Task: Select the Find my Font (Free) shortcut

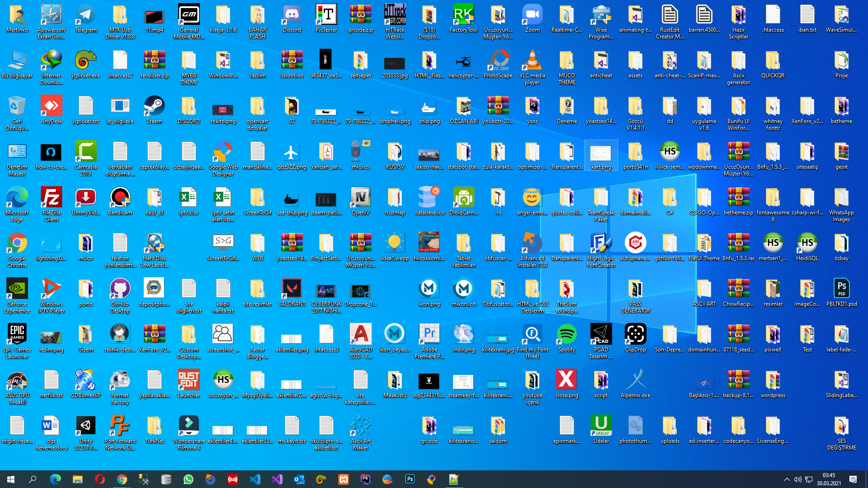Action: tap(533, 342)
